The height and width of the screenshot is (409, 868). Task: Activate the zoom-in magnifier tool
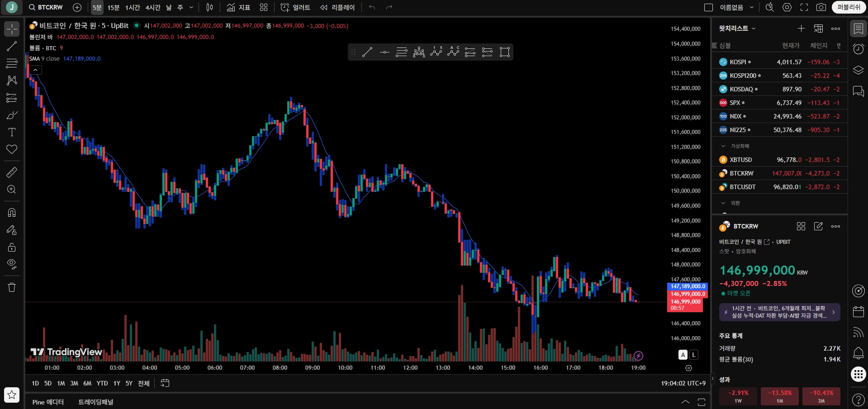pyautogui.click(x=12, y=190)
